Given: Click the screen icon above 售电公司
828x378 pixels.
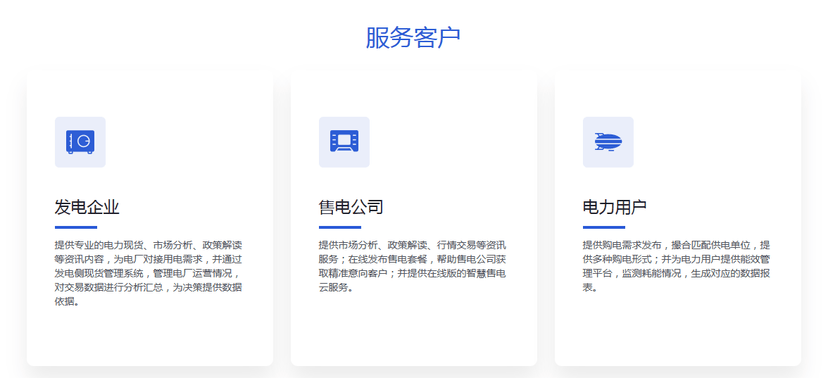Looking at the screenshot, I should click(344, 141).
